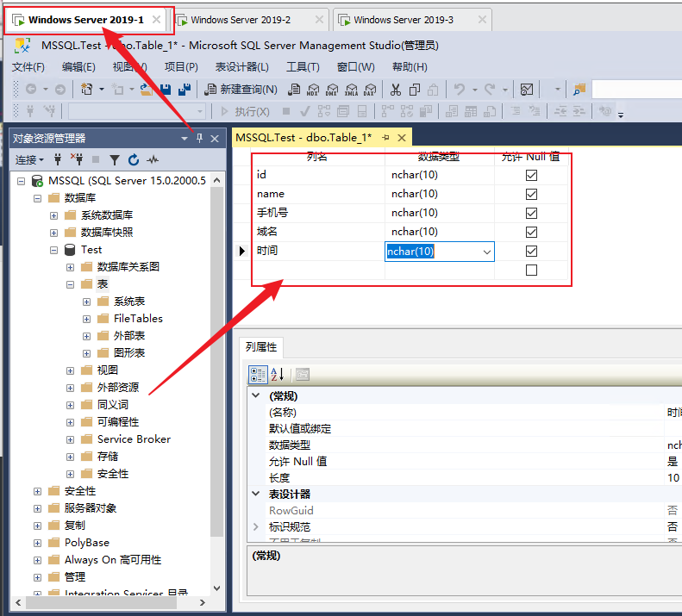Select the PolyBase folder in the tree
The height and width of the screenshot is (616, 682).
86,543
